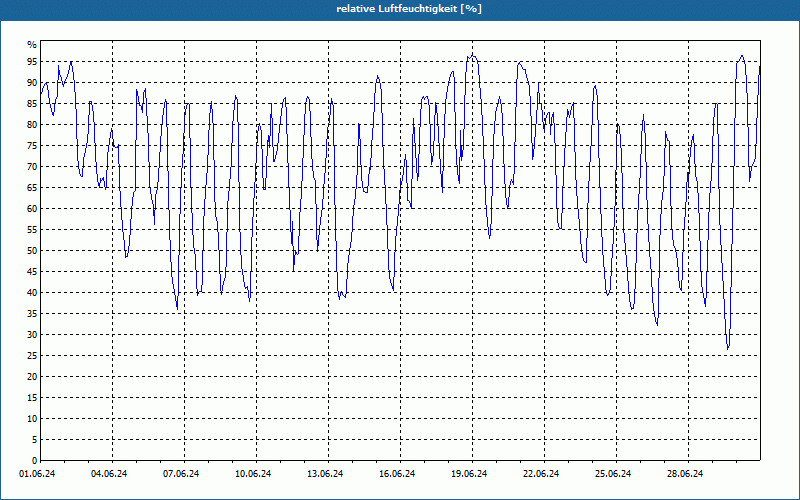This screenshot has width=800, height=500.
Task: Click the x-axis date label 01.06.24
Action: (37, 474)
